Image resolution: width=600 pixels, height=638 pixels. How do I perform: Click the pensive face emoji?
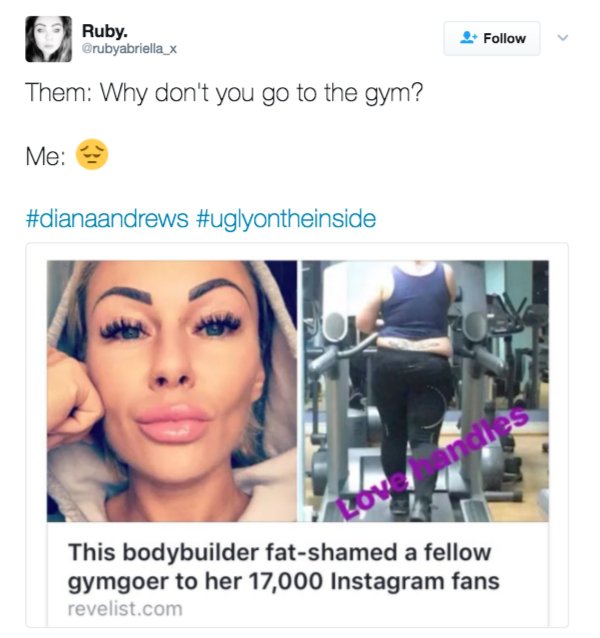92,155
